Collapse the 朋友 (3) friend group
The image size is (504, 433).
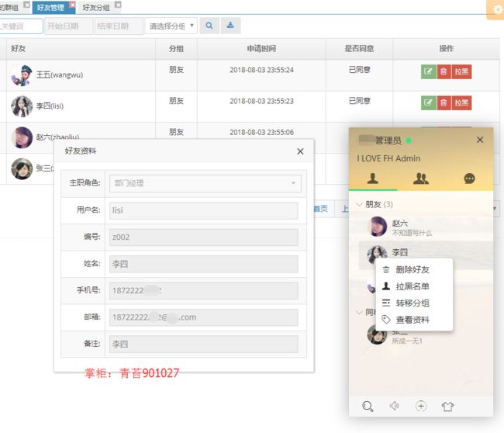click(375, 204)
